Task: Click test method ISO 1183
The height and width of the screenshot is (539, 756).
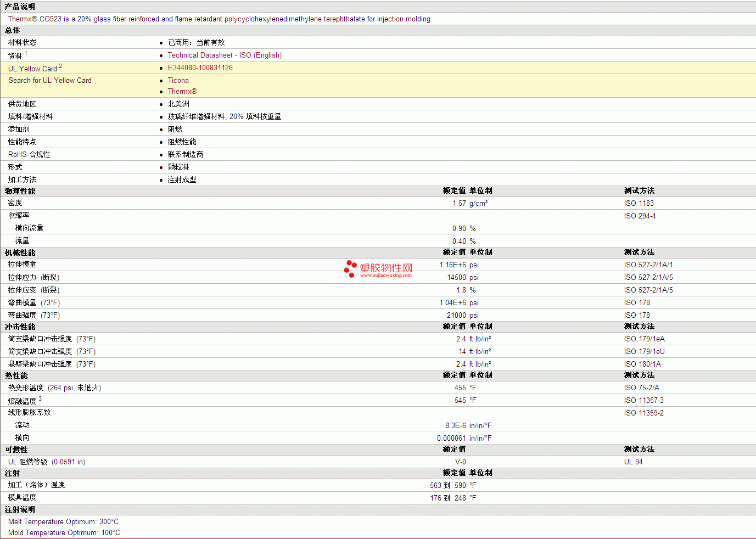Action: coord(639,204)
